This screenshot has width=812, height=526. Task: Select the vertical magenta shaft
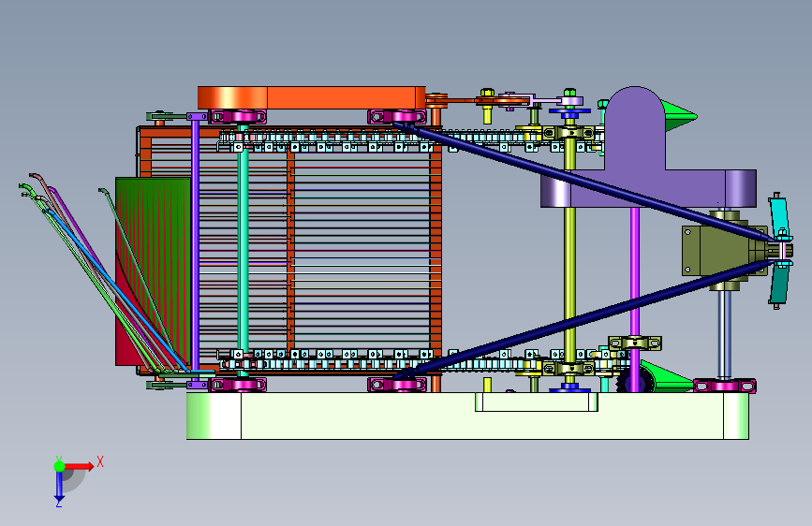coord(635,271)
